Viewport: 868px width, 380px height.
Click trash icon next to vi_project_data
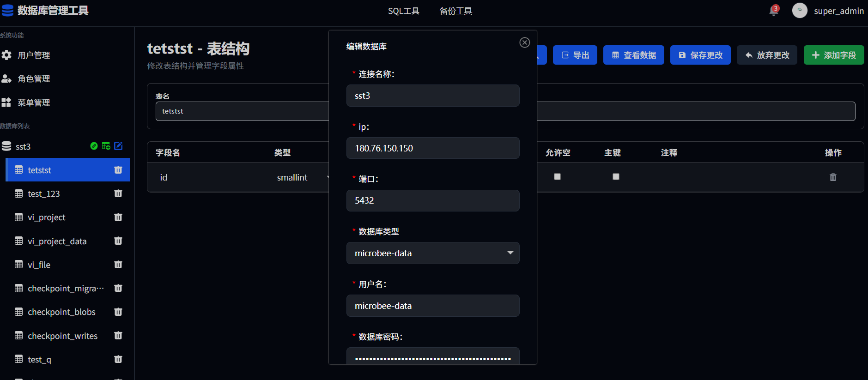click(x=118, y=241)
